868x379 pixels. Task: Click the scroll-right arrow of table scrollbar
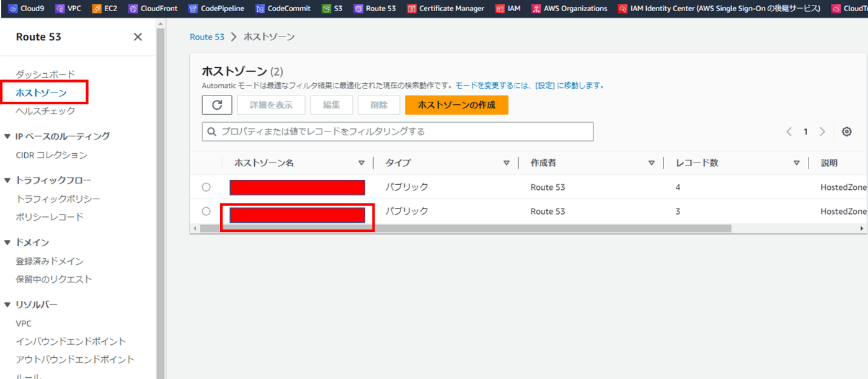point(861,228)
